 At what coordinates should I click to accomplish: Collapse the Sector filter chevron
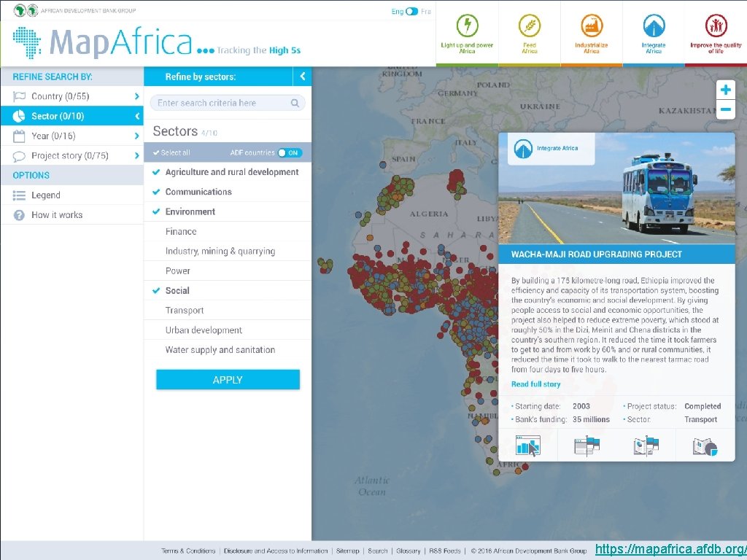pos(136,116)
